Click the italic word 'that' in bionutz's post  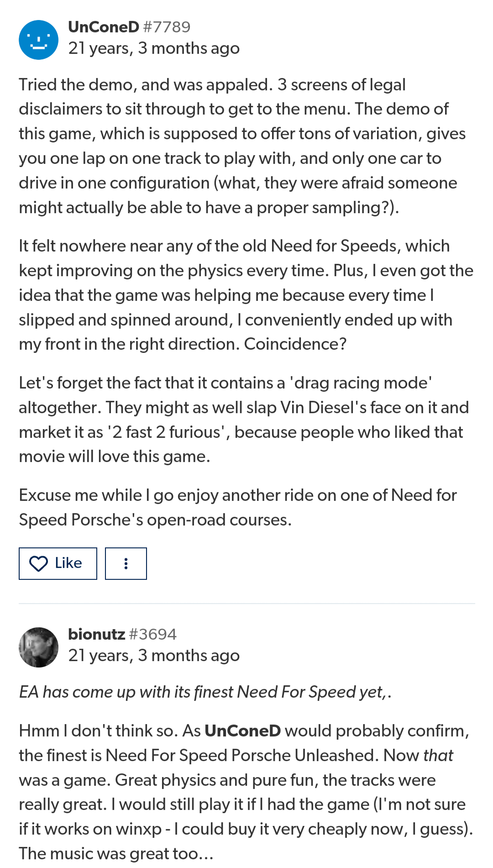(x=438, y=756)
